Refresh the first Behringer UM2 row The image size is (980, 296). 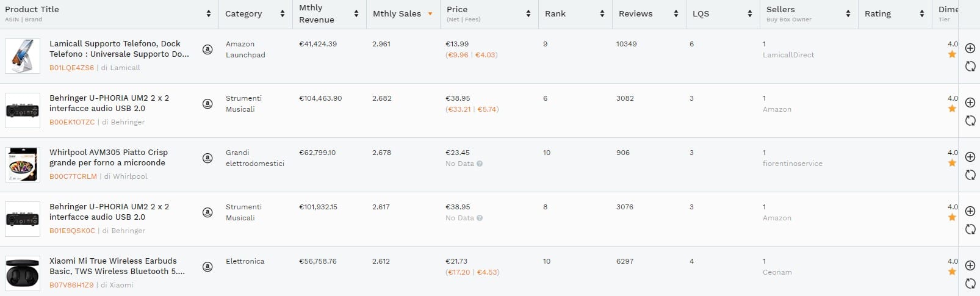point(970,121)
